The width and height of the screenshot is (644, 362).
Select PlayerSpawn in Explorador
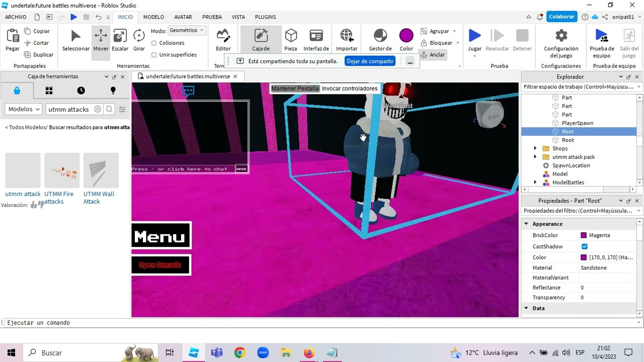pos(579,123)
